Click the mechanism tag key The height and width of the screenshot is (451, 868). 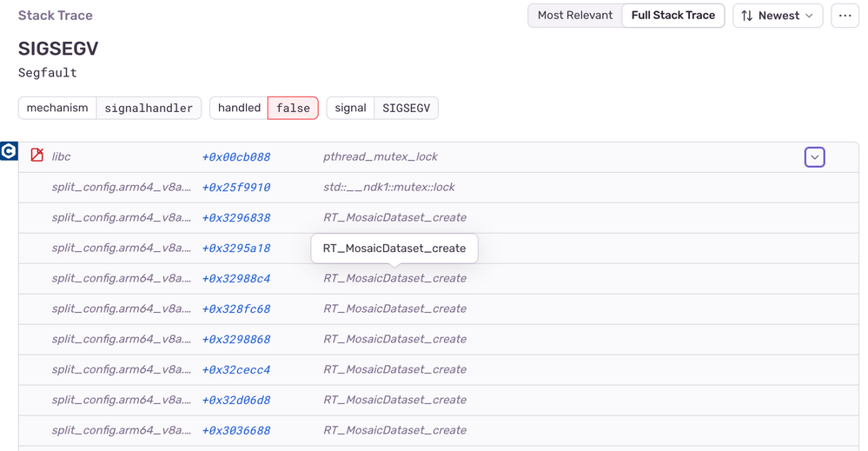57,108
